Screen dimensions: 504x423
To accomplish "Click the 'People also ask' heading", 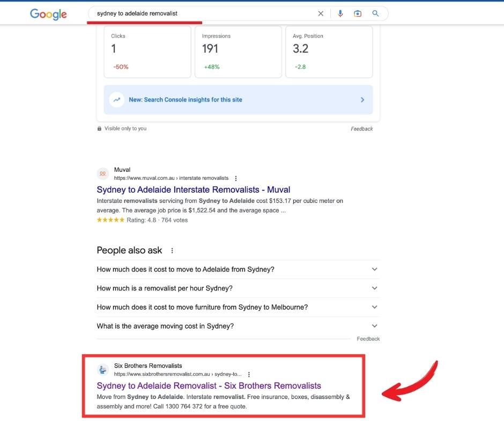I will point(129,251).
